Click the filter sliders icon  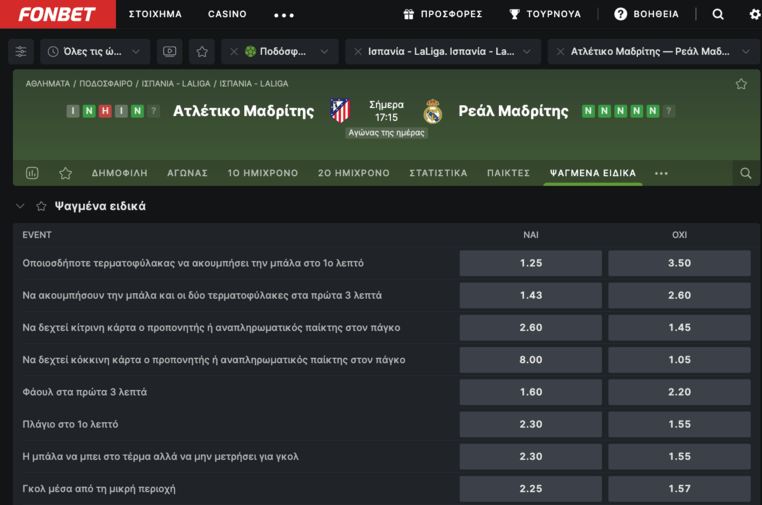tap(22, 52)
